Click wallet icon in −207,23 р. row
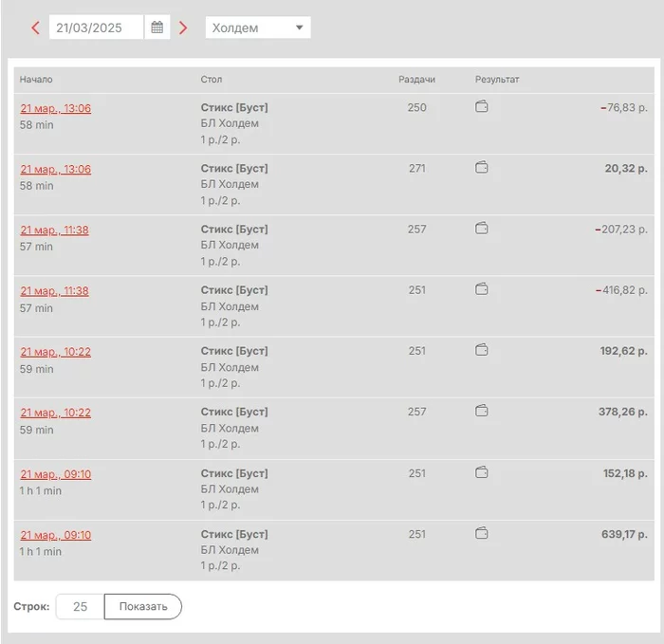This screenshot has height=644, width=664. click(x=482, y=229)
